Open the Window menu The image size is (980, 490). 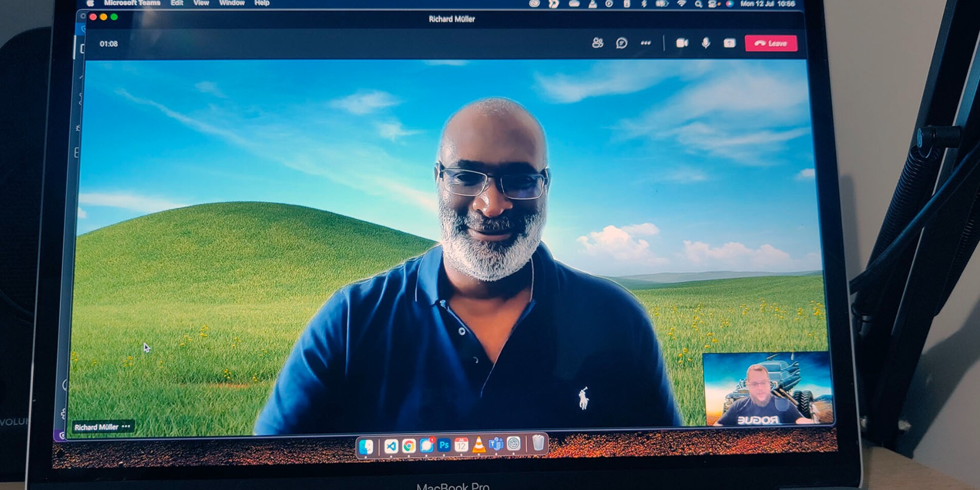tap(232, 3)
